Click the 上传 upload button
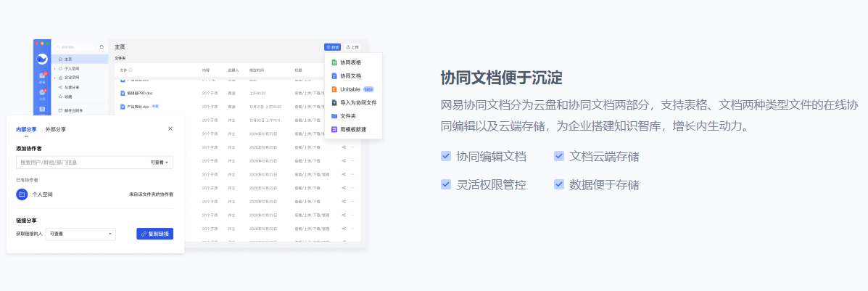This screenshot has width=868, height=291. click(352, 47)
